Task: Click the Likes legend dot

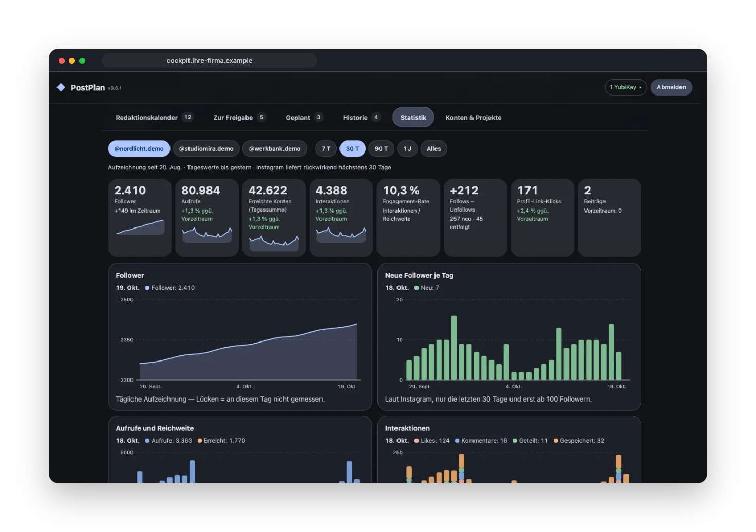Action: [417, 441]
